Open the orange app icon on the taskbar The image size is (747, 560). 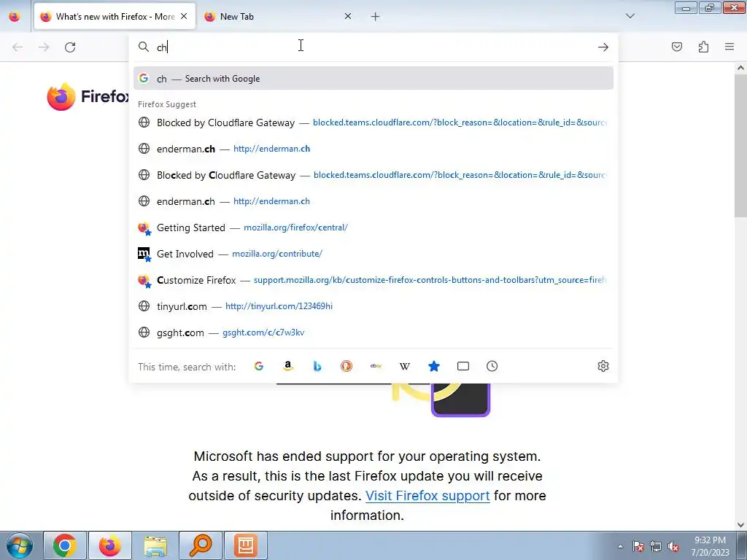[x=246, y=545]
